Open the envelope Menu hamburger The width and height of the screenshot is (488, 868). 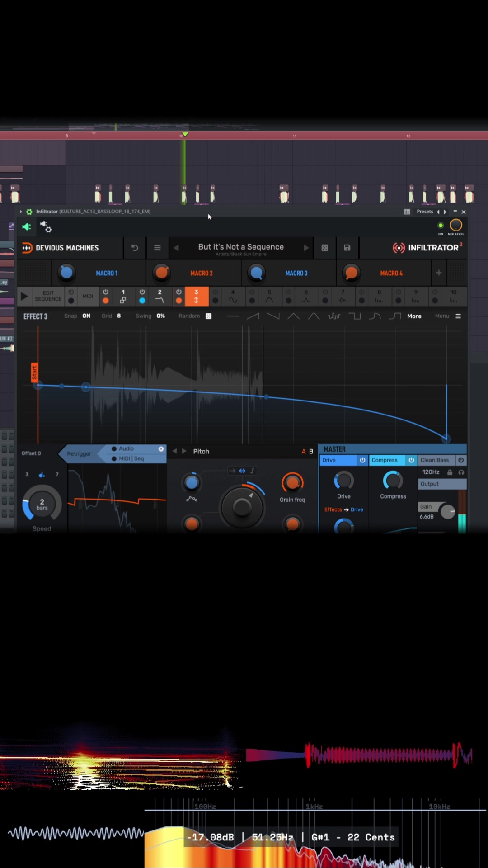click(458, 316)
